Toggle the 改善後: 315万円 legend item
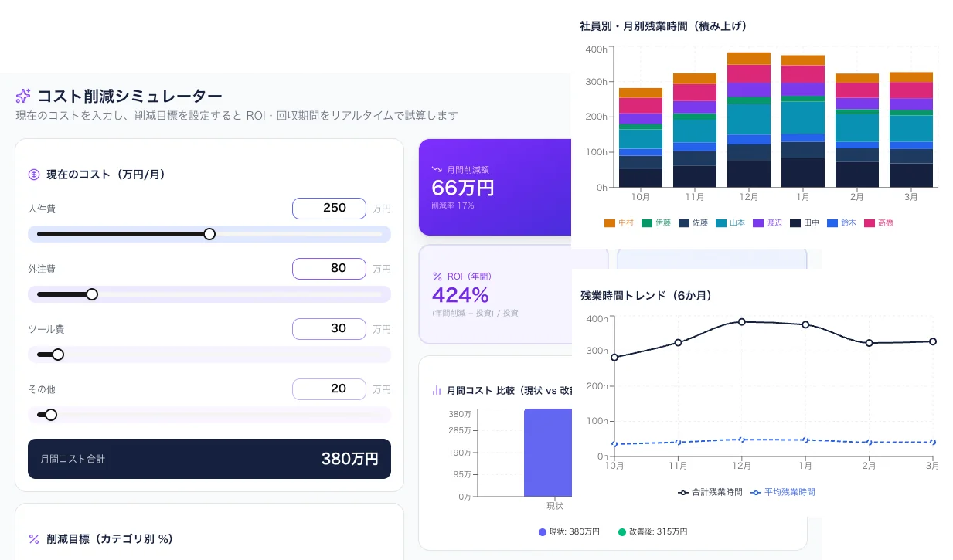The height and width of the screenshot is (560, 953). 652,532
